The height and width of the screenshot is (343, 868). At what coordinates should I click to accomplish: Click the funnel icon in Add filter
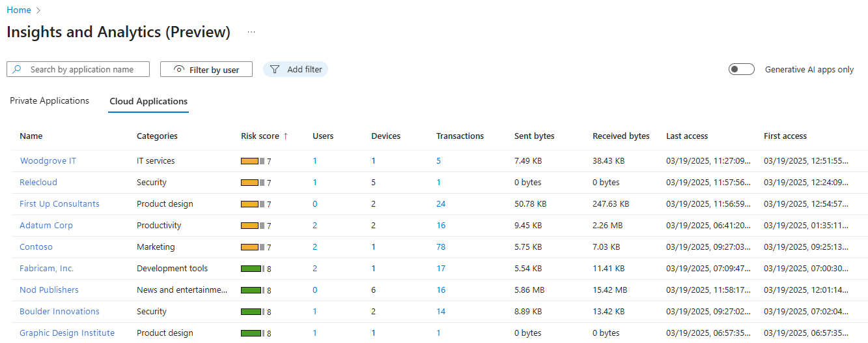coord(275,69)
